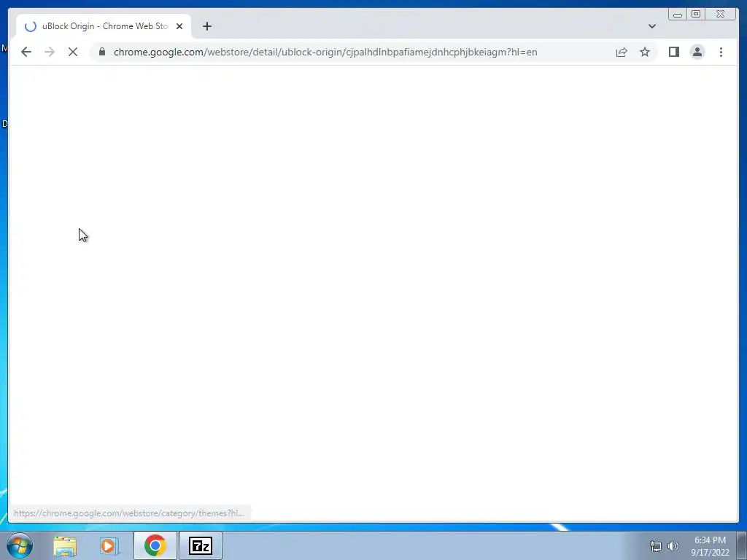Open Windows Explorer from the taskbar
The height and width of the screenshot is (560, 747).
tap(65, 545)
